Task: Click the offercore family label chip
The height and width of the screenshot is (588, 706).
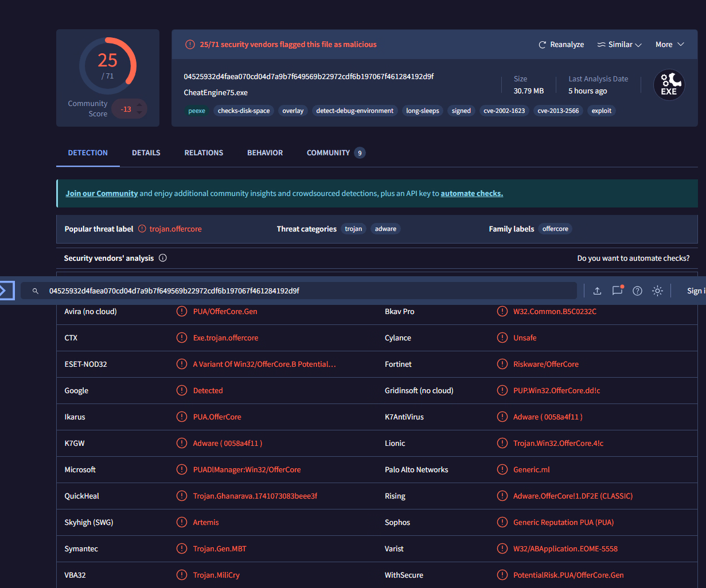Action: pyautogui.click(x=555, y=229)
